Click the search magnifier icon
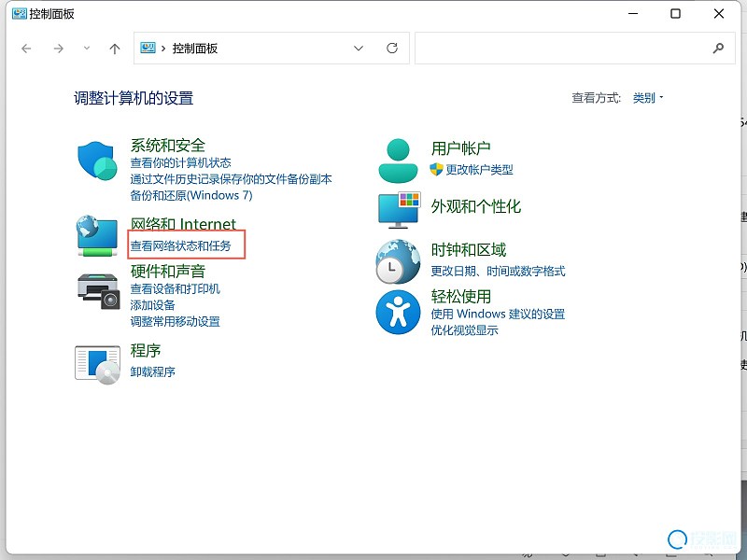Image resolution: width=747 pixels, height=560 pixels. 718,49
